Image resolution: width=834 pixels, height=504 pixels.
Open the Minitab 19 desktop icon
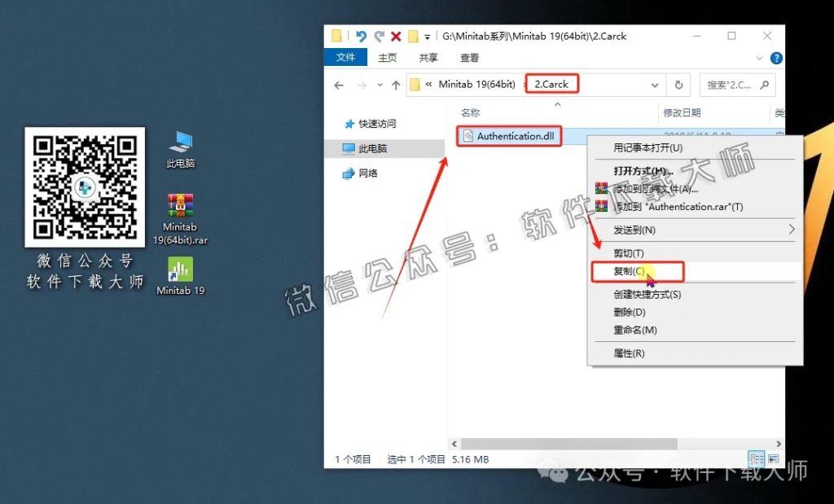click(x=180, y=269)
